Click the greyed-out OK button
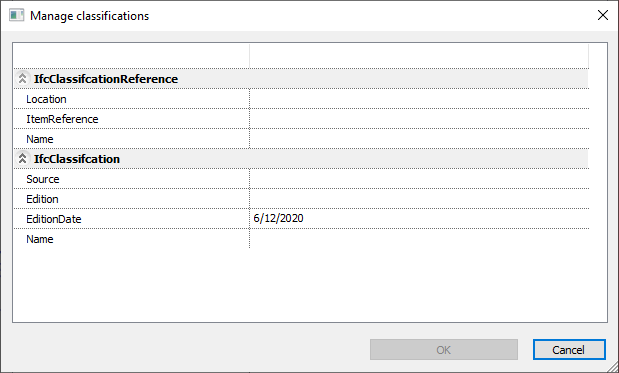 click(x=444, y=350)
